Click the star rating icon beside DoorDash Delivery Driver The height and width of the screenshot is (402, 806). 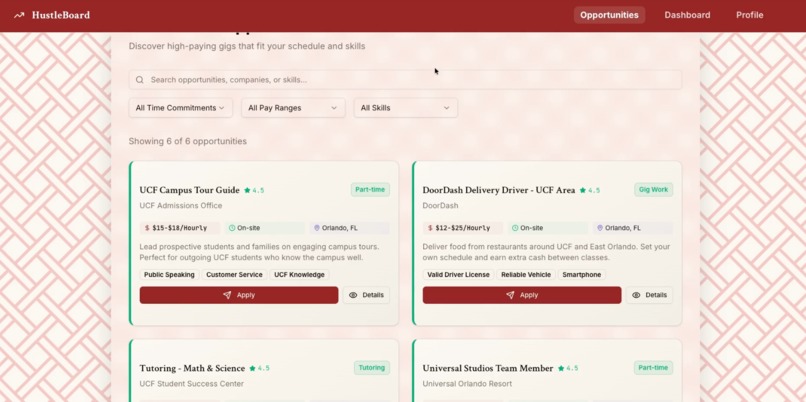[x=583, y=190]
